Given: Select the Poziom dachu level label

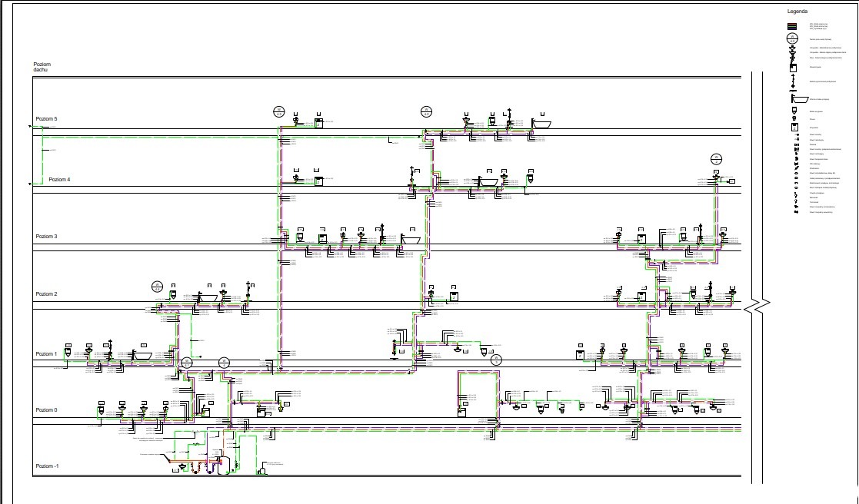Looking at the screenshot, I should [42, 66].
